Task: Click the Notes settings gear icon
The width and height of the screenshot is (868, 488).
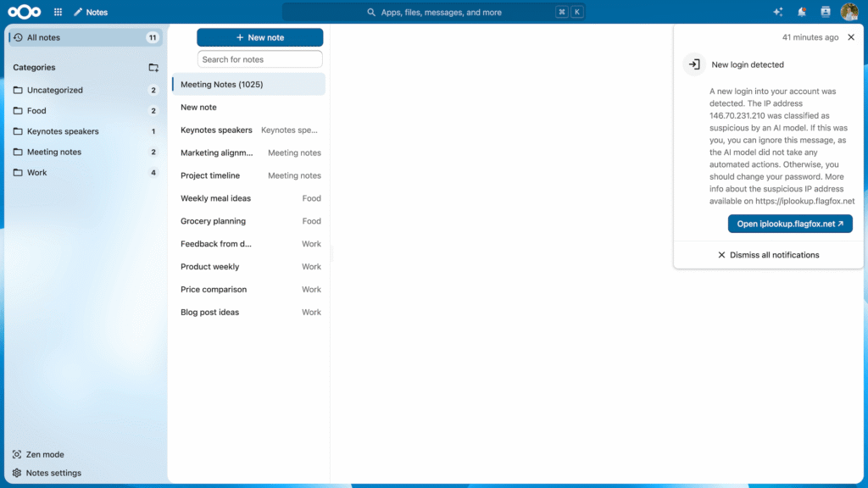Action: [17, 473]
